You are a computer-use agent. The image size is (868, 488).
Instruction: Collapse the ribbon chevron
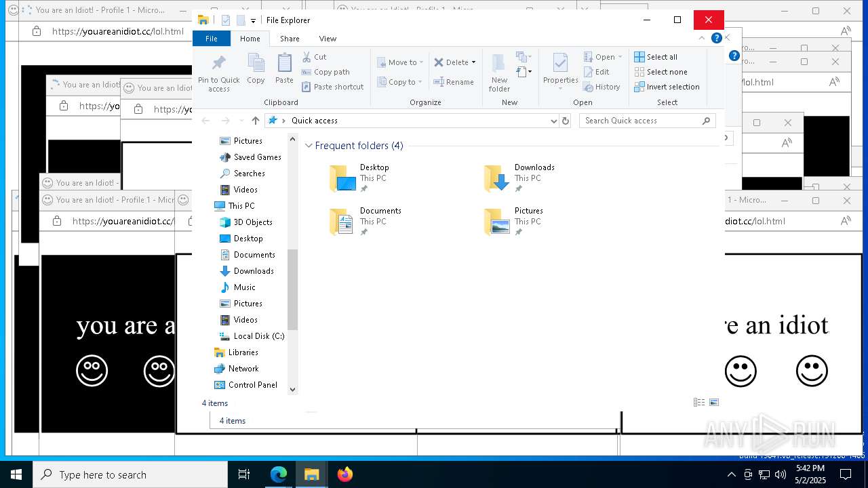click(702, 38)
